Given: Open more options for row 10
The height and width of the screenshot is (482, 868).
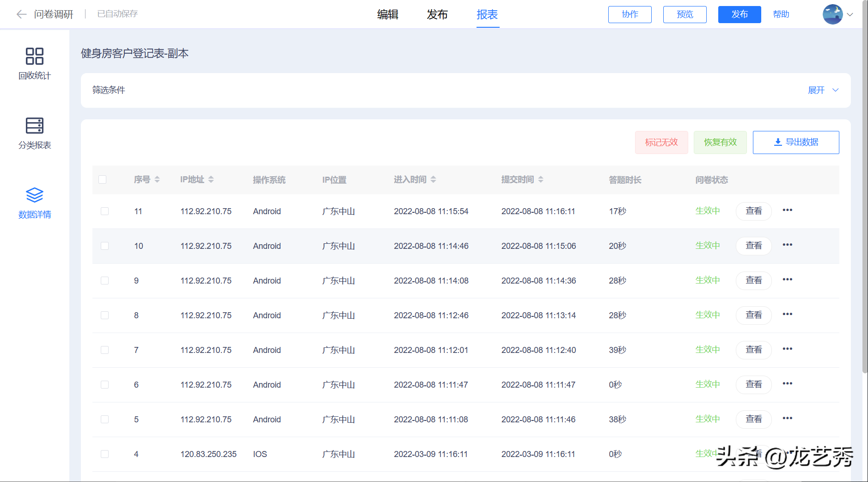Looking at the screenshot, I should [x=788, y=245].
